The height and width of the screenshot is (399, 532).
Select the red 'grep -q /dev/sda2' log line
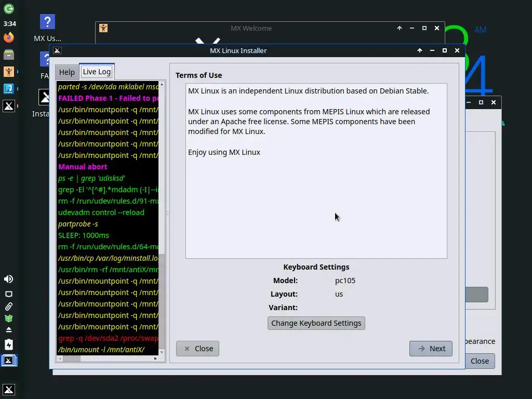click(x=108, y=338)
